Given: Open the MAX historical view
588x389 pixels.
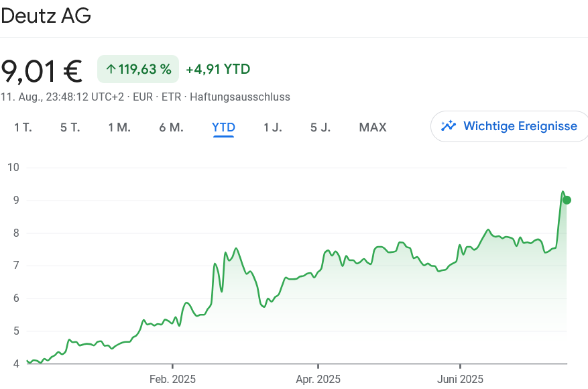Looking at the screenshot, I should [x=373, y=127].
